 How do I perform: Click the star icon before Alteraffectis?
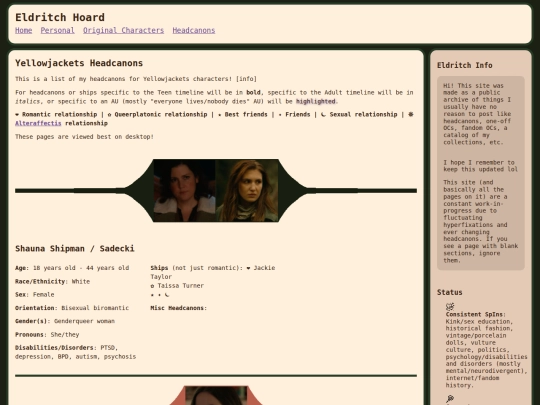point(411,114)
